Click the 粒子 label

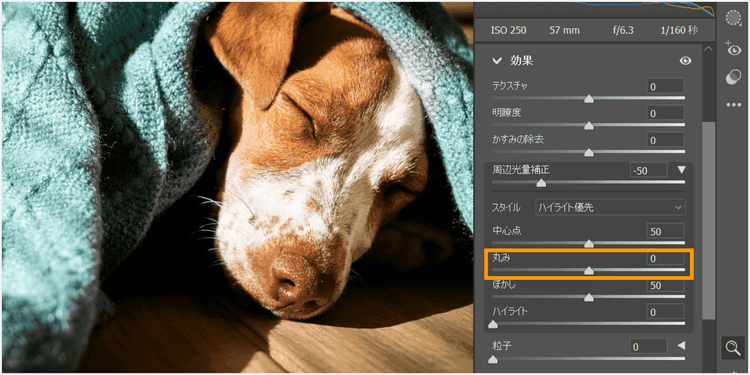[x=502, y=345]
